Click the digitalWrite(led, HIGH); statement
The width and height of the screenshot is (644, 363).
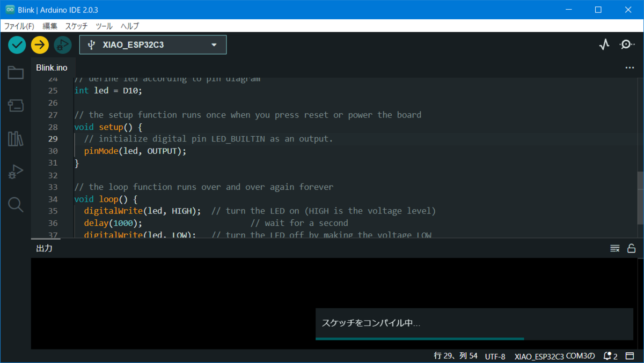click(x=142, y=211)
